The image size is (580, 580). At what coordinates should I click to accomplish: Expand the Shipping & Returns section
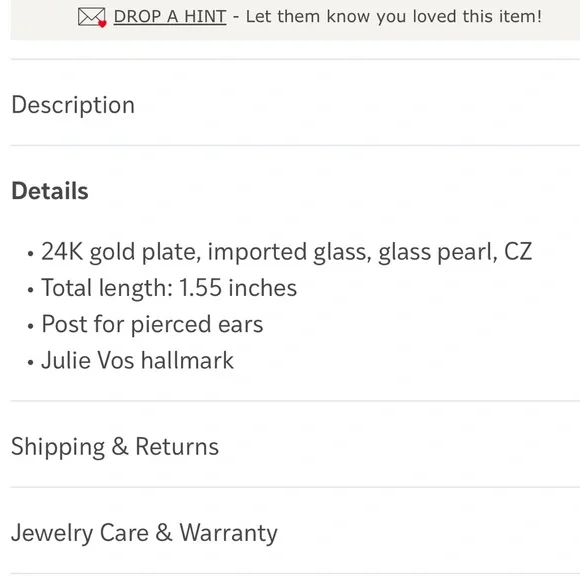click(295, 446)
